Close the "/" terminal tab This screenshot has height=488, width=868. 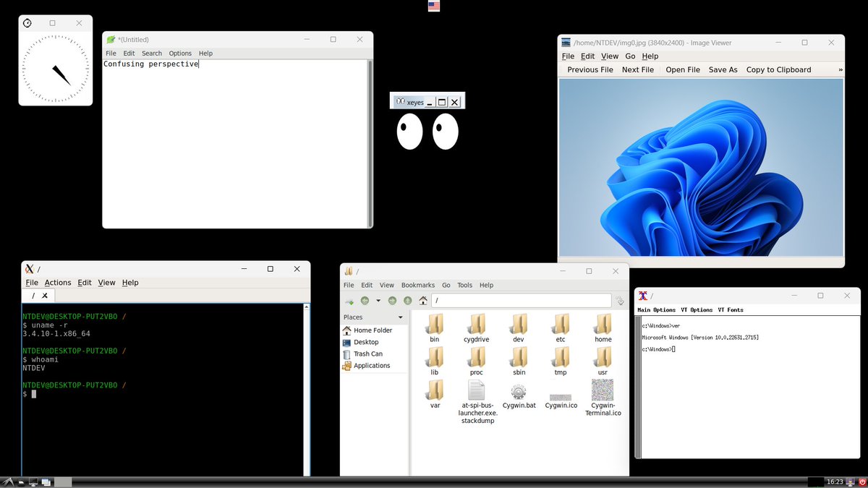(x=45, y=296)
